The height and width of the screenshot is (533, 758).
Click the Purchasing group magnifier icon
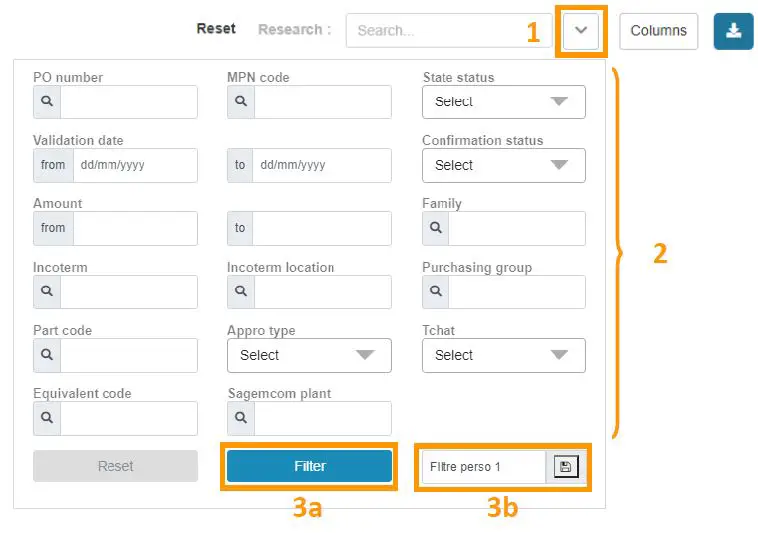point(436,292)
